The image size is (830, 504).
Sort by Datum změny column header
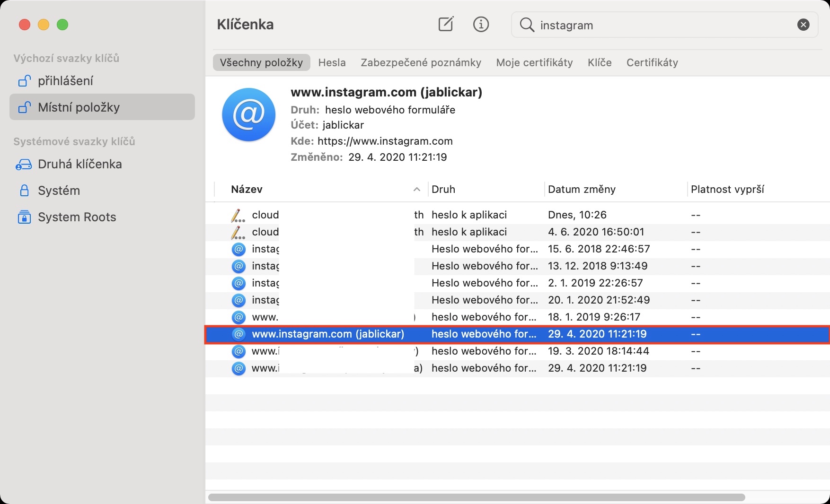(582, 189)
